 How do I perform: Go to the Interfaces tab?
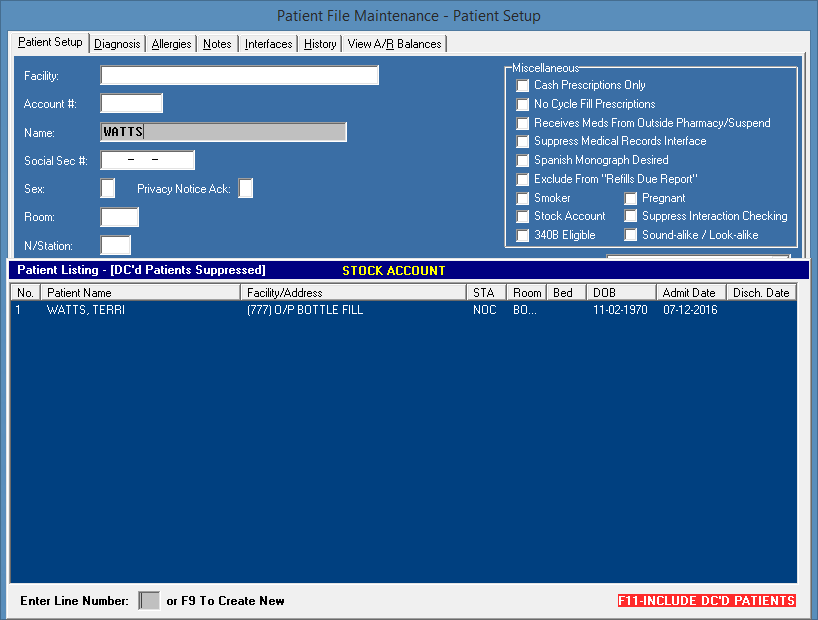pos(268,44)
